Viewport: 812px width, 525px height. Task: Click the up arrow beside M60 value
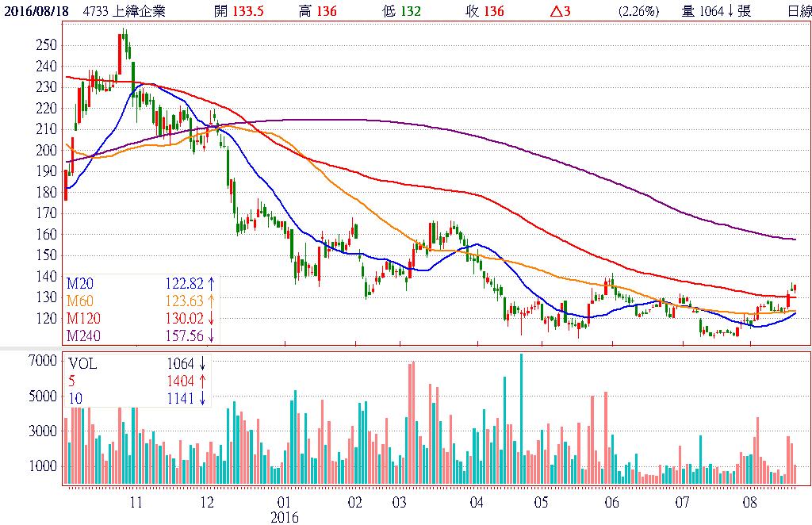[x=212, y=301]
